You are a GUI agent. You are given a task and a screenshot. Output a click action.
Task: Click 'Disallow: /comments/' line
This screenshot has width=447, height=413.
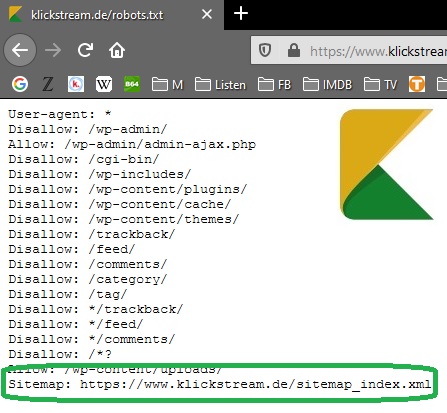pos(88,264)
